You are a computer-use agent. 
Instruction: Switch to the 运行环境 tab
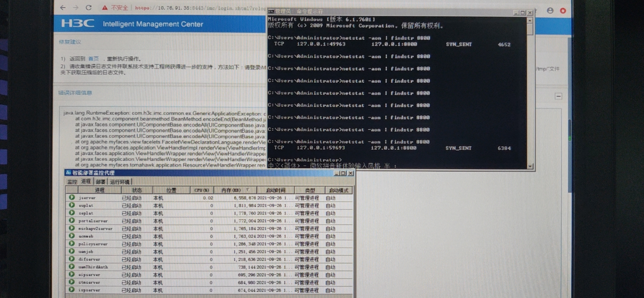click(120, 182)
